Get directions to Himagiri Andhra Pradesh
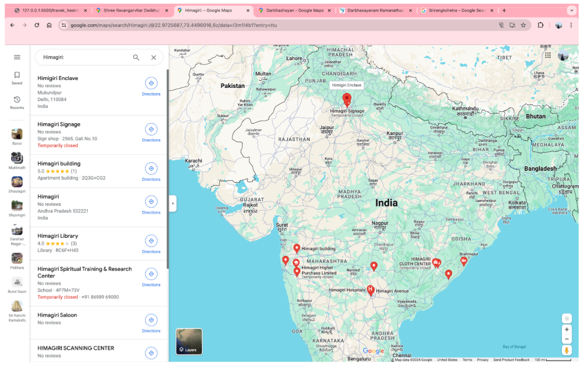This screenshot has height=370, width=588. tap(151, 205)
